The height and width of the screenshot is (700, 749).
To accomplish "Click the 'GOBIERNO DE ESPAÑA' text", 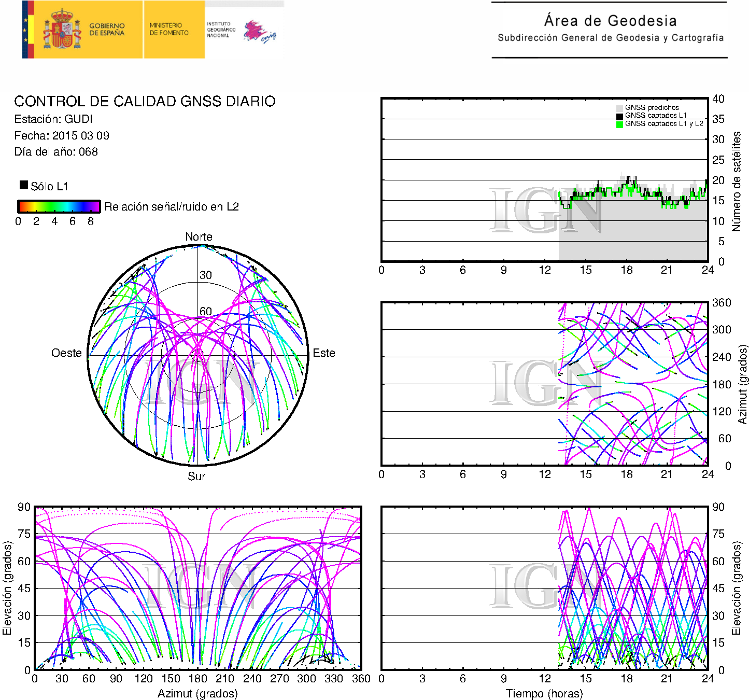I will point(107,30).
